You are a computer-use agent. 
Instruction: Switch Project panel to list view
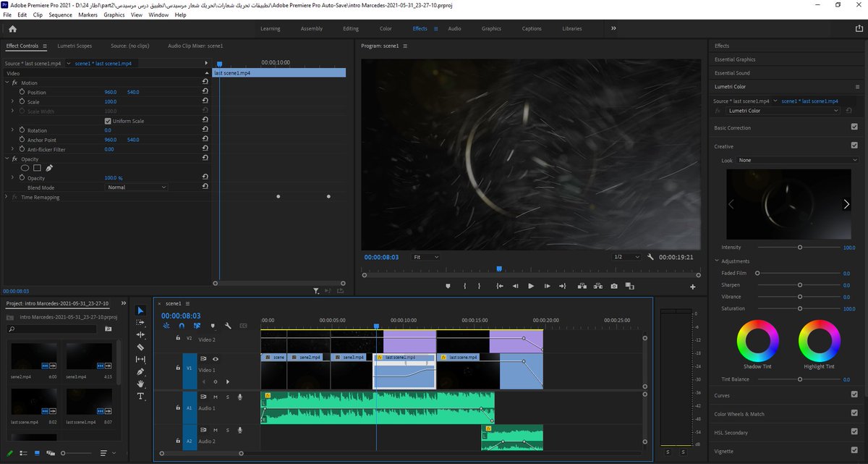[25, 453]
